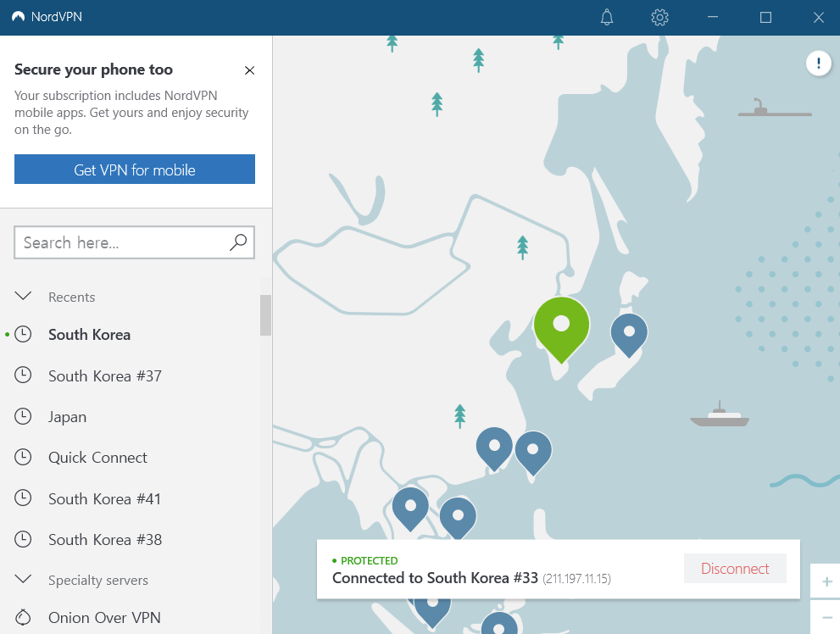
Task: Click the search magnifier icon
Action: (x=238, y=242)
